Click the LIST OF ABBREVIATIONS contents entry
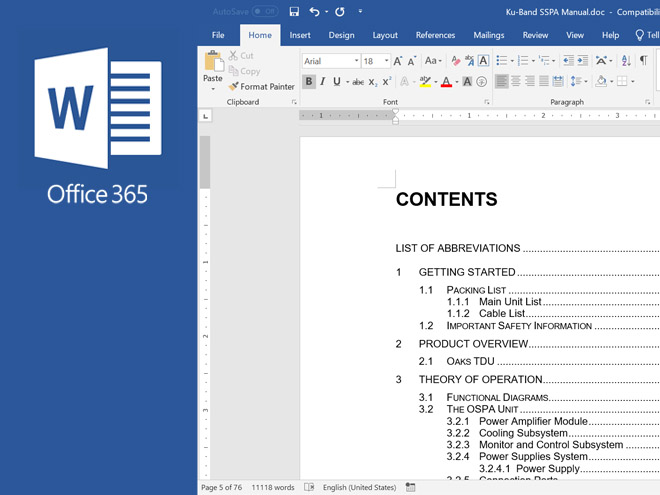The image size is (660, 495). pyautogui.click(x=458, y=248)
